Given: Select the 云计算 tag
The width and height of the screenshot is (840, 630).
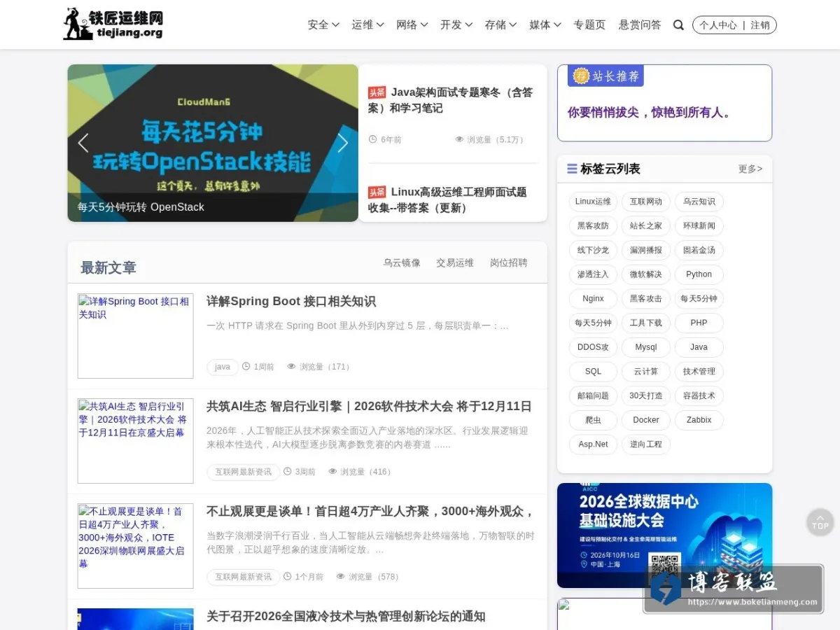Looking at the screenshot, I should [646, 372].
